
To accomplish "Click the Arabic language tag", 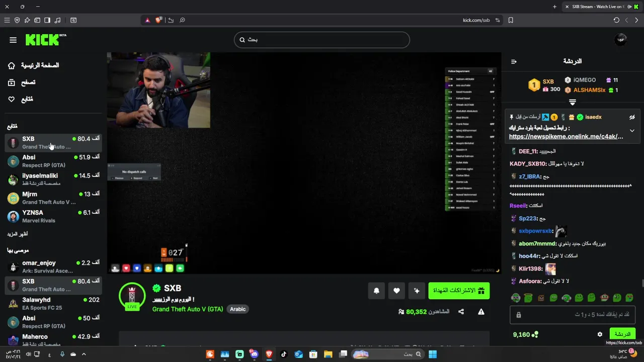I will [x=238, y=309].
